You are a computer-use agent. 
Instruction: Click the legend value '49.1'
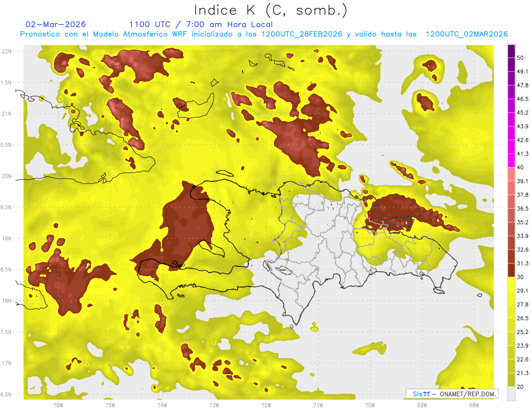click(x=523, y=72)
